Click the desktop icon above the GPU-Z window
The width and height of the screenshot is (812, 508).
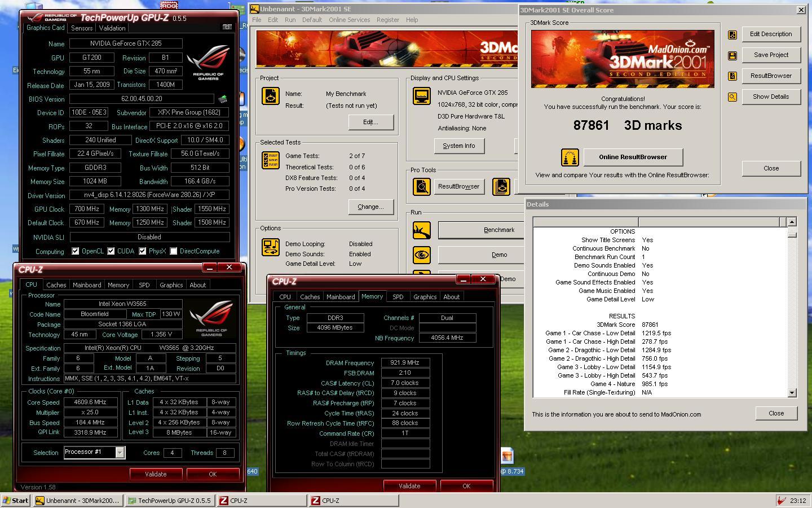point(169,5)
